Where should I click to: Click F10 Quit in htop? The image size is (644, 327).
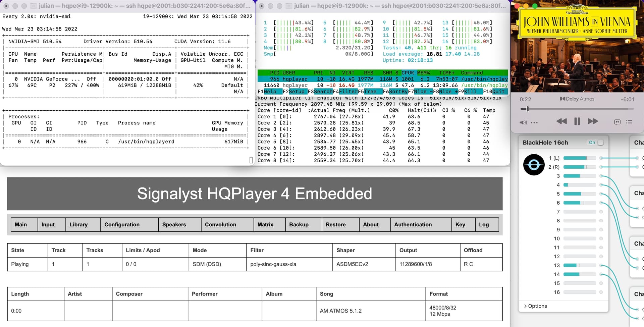click(x=495, y=92)
